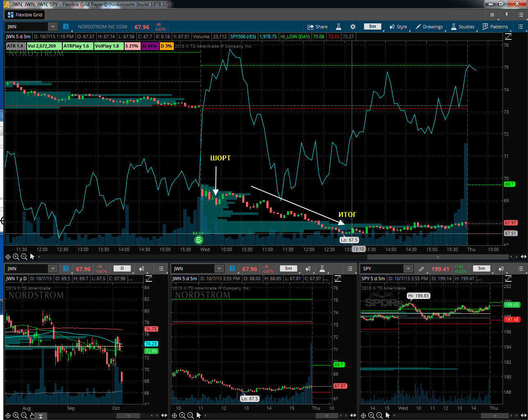Expand the SPY symbol dropdown
The image size is (528, 420).
(x=408, y=269)
